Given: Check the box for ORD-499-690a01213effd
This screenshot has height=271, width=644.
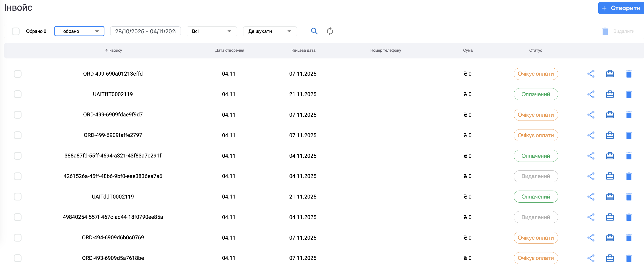Looking at the screenshot, I should pos(17,74).
